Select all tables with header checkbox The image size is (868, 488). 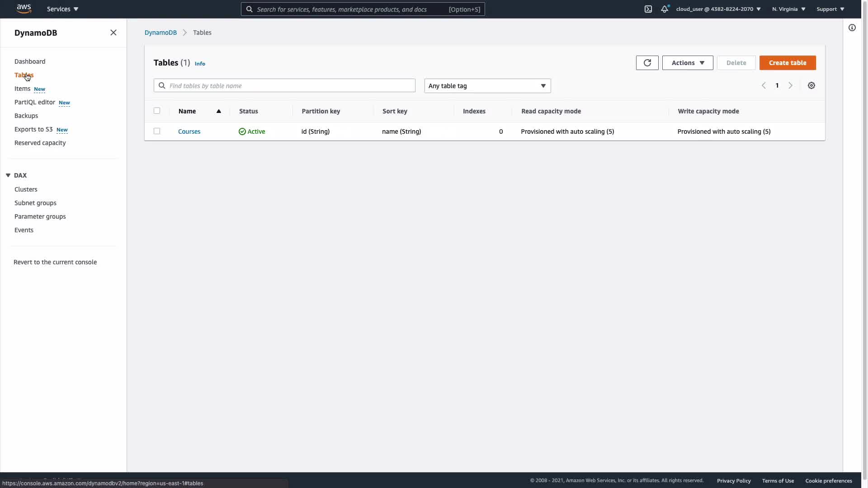(x=157, y=111)
